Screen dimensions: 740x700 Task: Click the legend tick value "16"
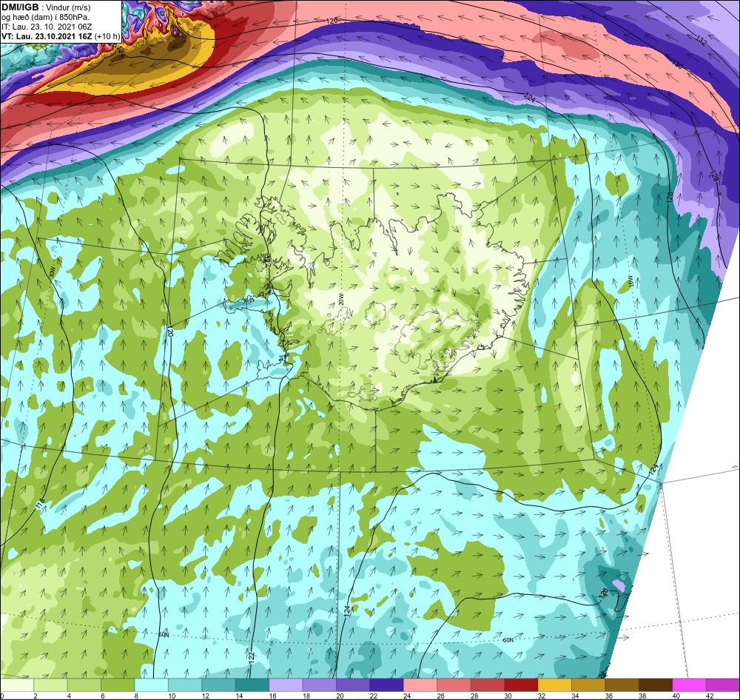click(x=272, y=696)
